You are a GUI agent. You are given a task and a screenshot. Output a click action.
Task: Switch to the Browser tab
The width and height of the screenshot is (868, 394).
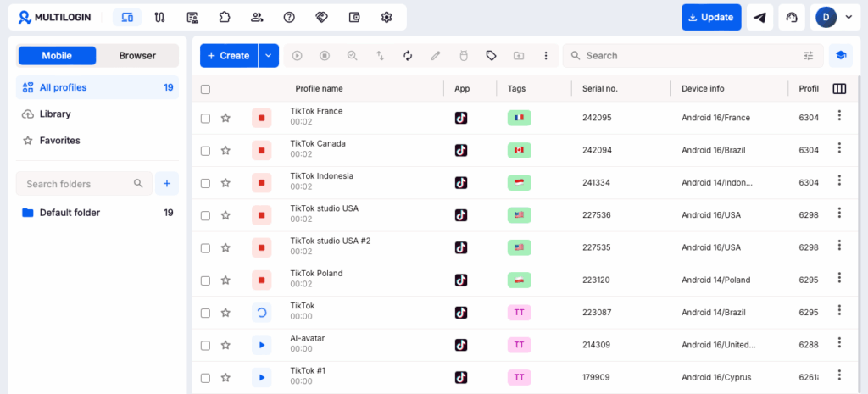pyautogui.click(x=137, y=55)
